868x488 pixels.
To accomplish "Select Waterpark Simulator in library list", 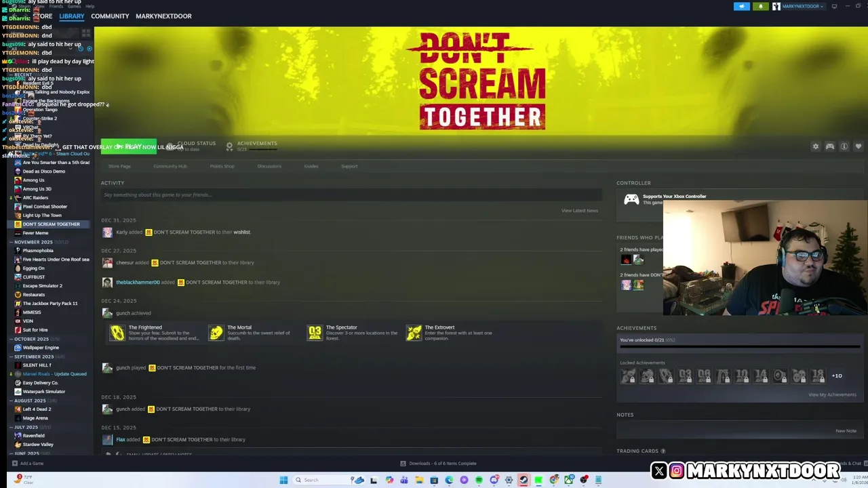I will pyautogui.click(x=44, y=392).
